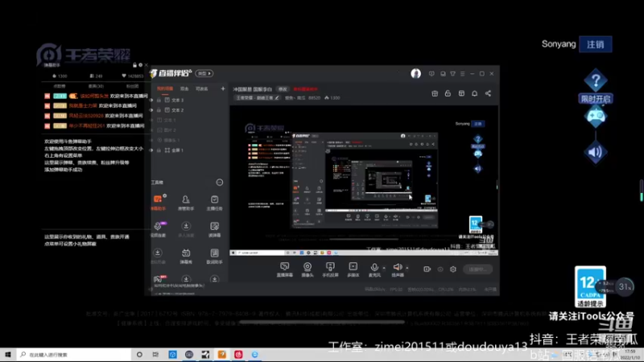Viewport: 644px width, 362px height.
Task: Add a new scene with plus button
Action: point(223,88)
